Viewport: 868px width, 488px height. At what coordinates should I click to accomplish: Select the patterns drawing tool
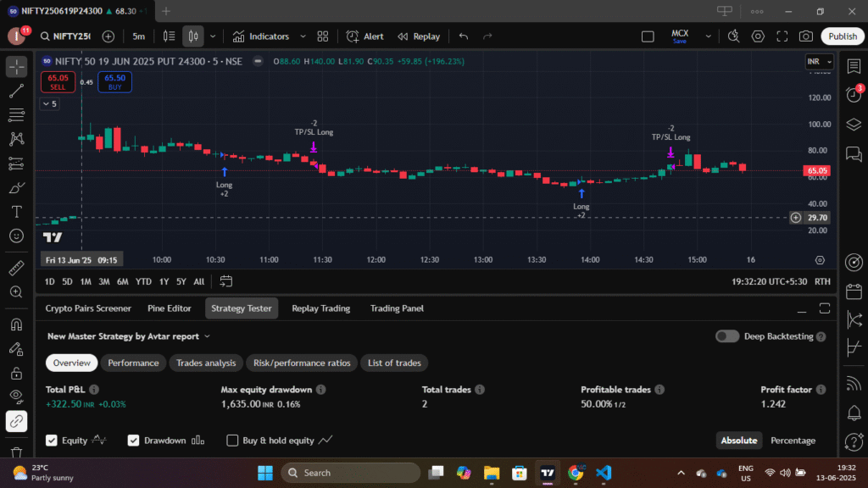[17, 139]
